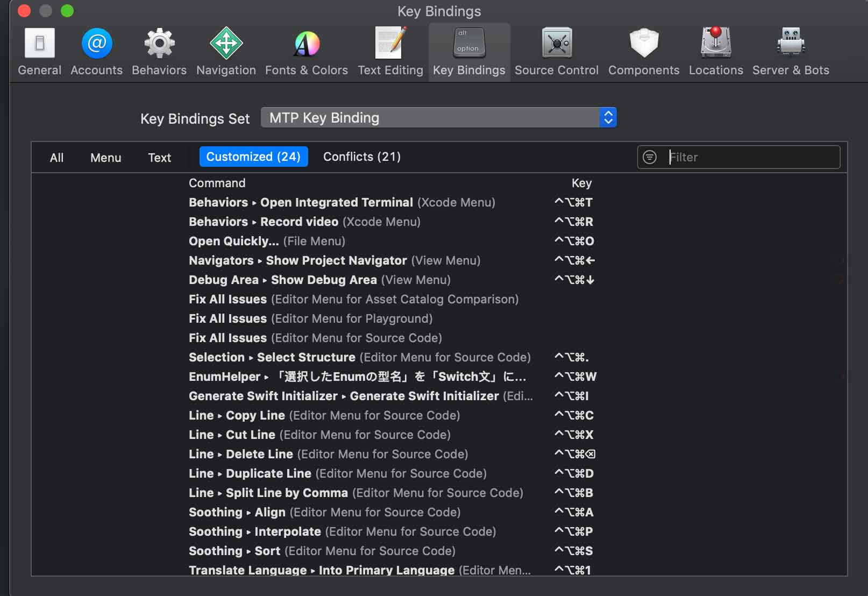868x596 pixels.
Task: Open the Text Editing pane
Action: pos(390,52)
